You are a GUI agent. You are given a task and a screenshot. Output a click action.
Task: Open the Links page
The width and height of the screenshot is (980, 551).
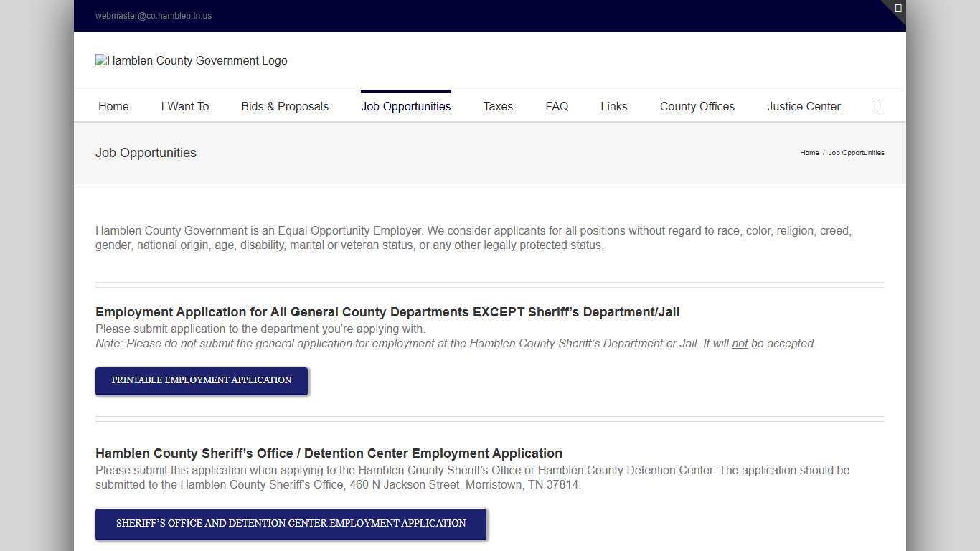pos(613,106)
